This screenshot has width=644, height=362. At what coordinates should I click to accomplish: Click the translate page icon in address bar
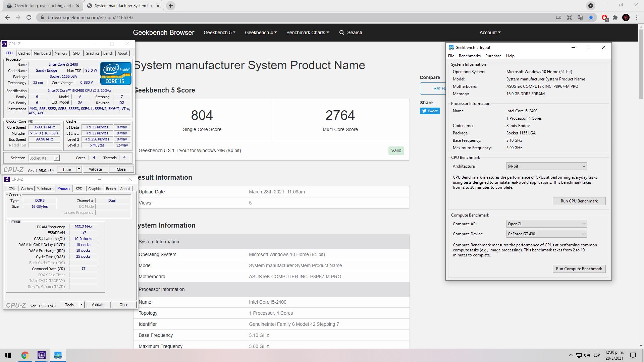tap(580, 17)
